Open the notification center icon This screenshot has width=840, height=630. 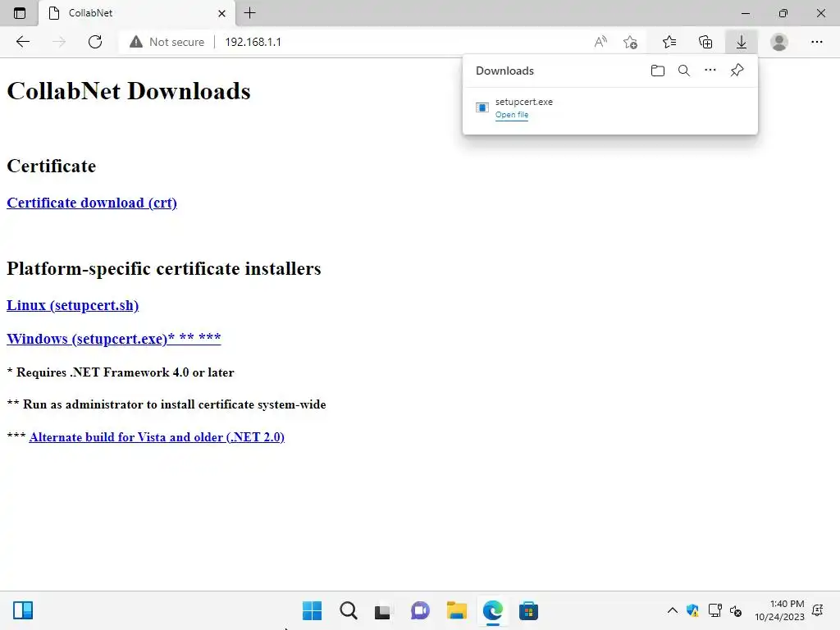pyautogui.click(x=818, y=610)
